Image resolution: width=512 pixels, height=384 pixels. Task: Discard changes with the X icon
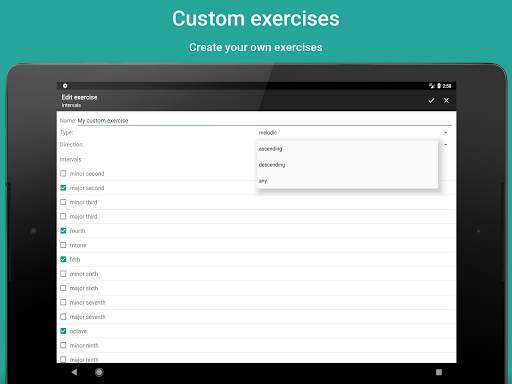446,100
